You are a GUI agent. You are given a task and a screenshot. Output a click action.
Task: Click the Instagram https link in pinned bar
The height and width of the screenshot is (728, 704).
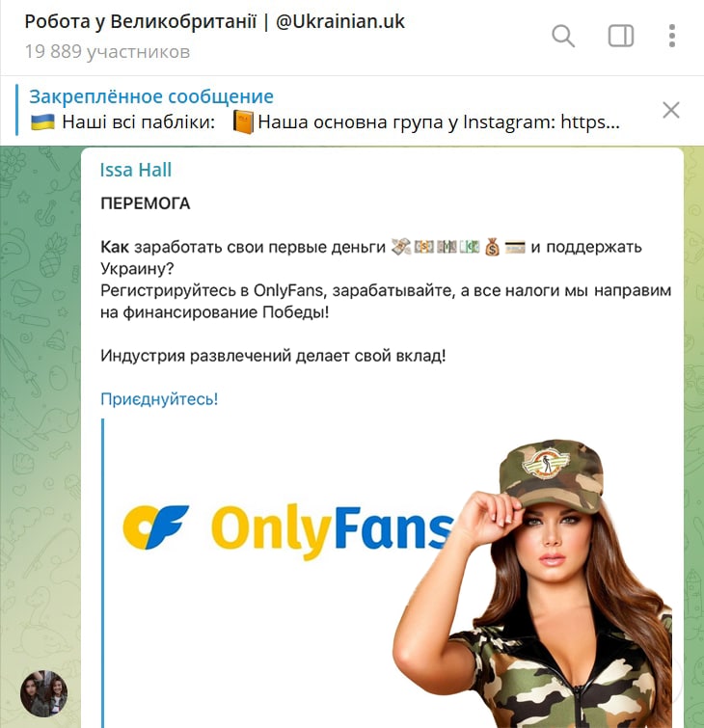click(x=590, y=122)
